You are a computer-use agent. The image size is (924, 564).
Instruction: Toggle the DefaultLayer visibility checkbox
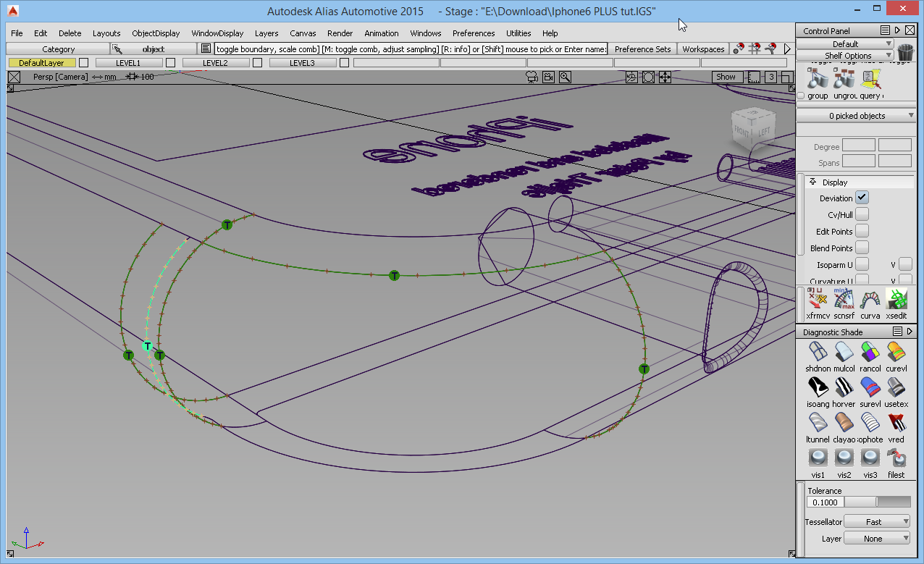(x=83, y=63)
